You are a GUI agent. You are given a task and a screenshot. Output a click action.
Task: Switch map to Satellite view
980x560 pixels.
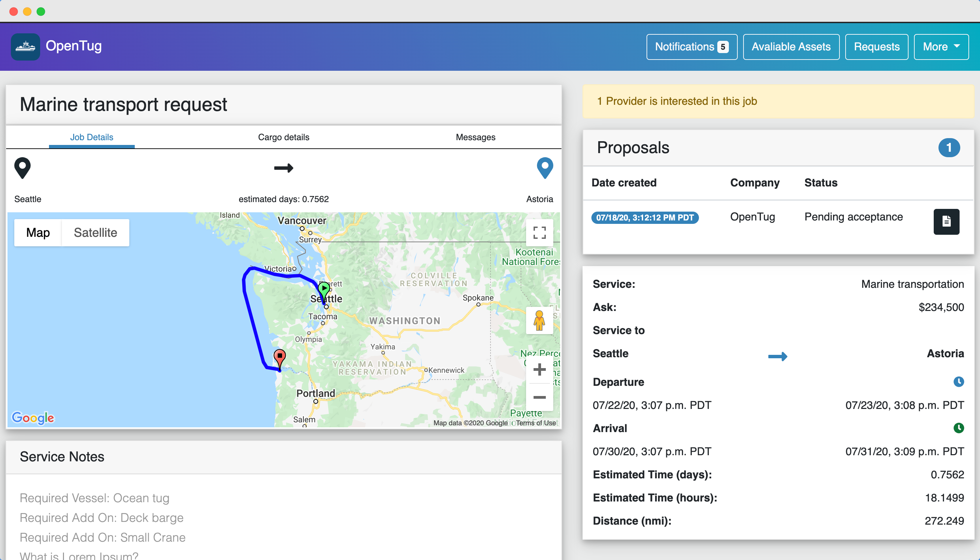coord(95,232)
